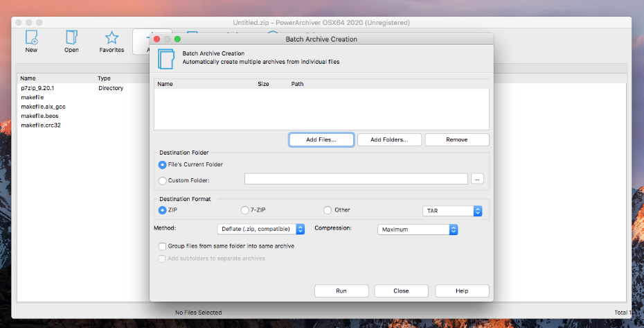Click the New archive toolbar icon
Screen dimensions: 644x328
pyautogui.click(x=31, y=38)
